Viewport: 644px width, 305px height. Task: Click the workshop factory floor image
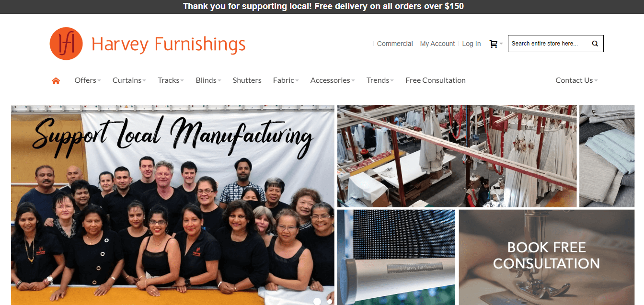point(457,156)
